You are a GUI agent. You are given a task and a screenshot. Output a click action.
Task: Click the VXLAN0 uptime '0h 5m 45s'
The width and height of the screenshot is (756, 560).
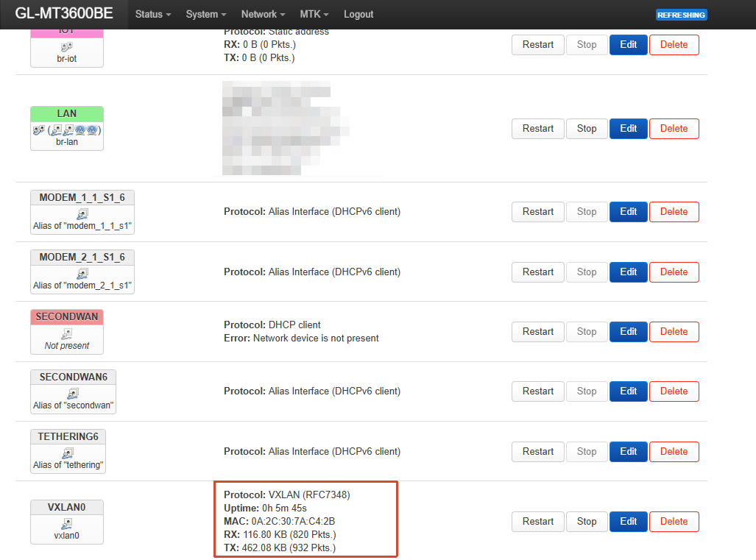284,508
